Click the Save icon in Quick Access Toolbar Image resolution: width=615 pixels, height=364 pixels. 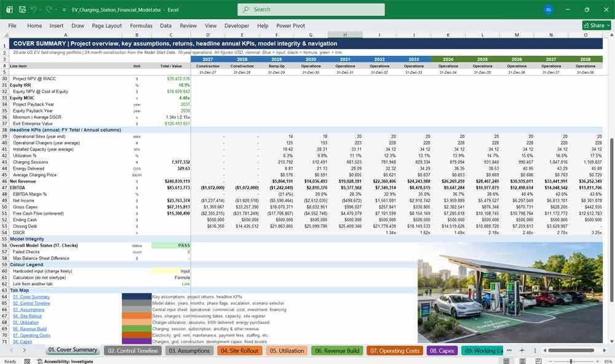click(22, 9)
